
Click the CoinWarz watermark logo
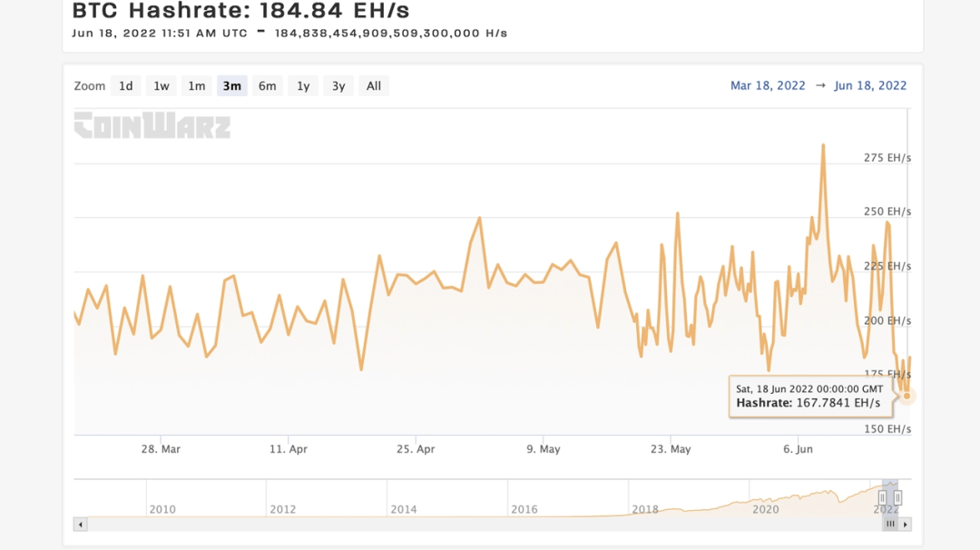(152, 125)
